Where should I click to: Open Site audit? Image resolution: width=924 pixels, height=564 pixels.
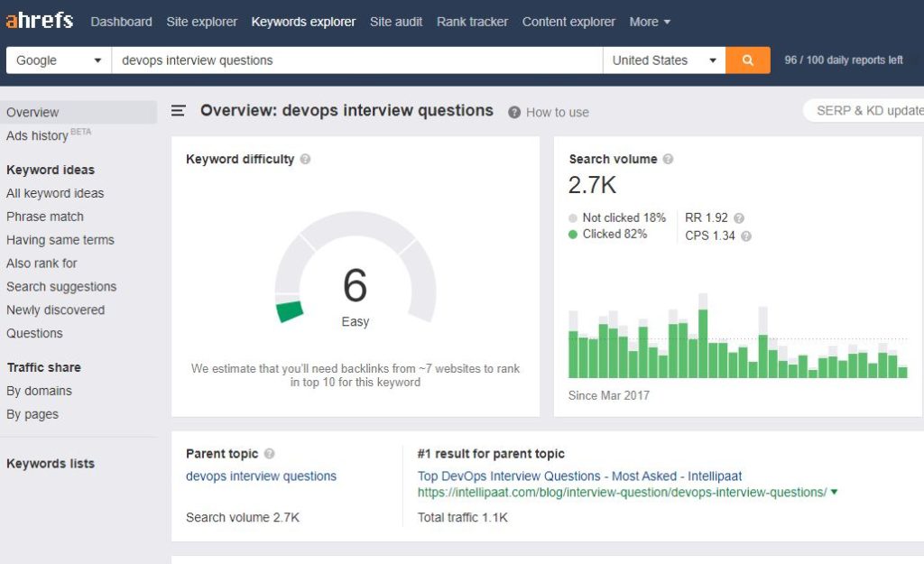click(x=396, y=22)
